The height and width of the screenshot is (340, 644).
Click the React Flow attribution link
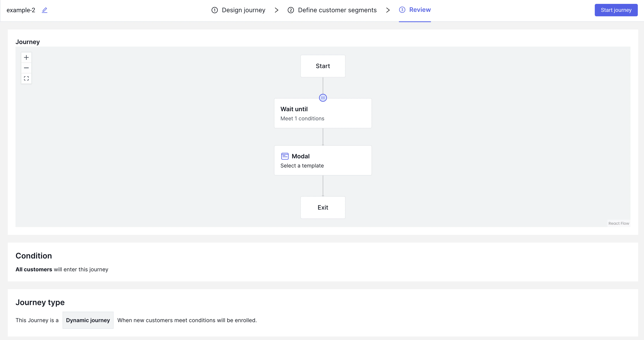[x=618, y=223]
